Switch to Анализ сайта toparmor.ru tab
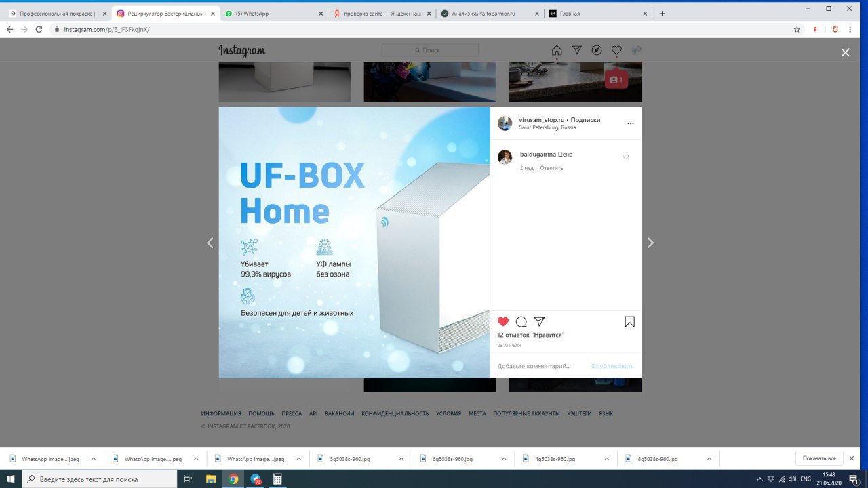 tap(488, 14)
